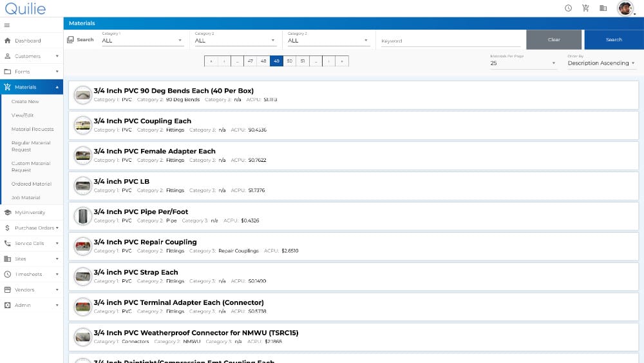Click the current page 49 button

coord(276,61)
